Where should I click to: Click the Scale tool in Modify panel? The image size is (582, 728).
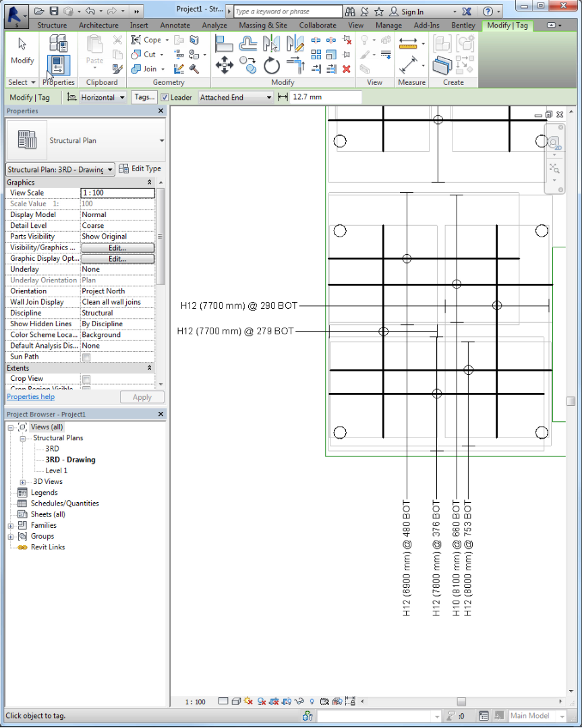[x=331, y=55]
